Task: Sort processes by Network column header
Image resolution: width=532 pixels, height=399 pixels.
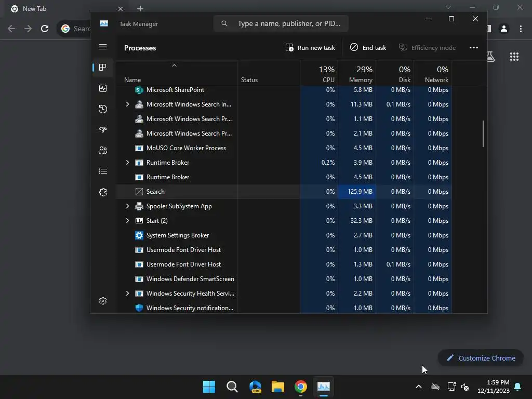Action: pyautogui.click(x=433, y=74)
